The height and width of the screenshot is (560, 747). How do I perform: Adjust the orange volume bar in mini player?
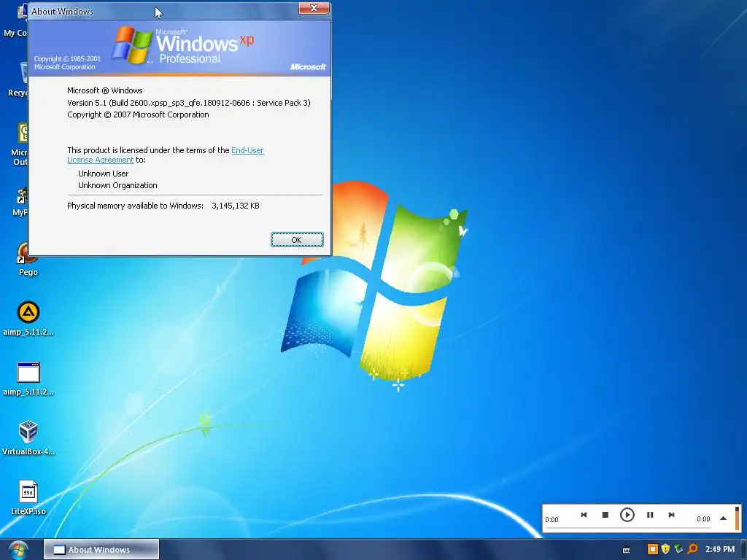(x=737, y=518)
